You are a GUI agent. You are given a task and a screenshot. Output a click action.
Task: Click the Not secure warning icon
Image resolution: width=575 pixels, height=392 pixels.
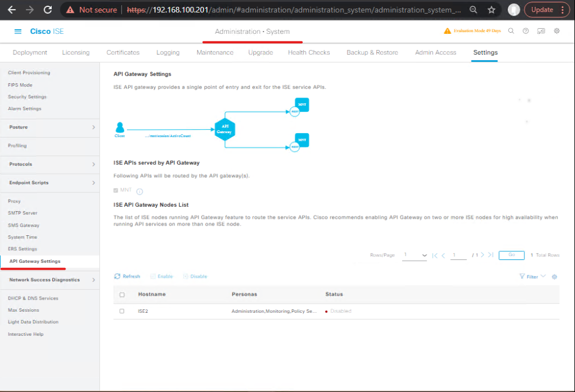coord(70,10)
